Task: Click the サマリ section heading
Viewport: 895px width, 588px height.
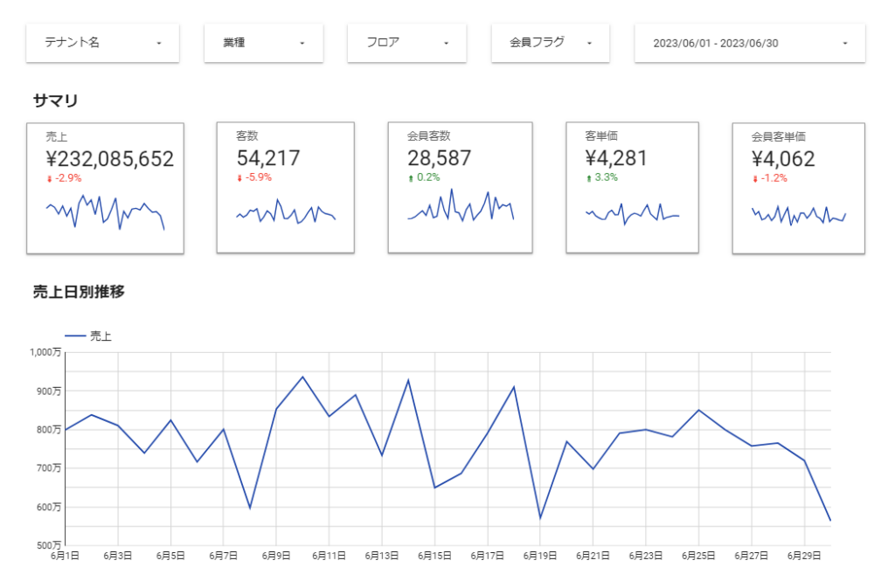Action: [55, 100]
